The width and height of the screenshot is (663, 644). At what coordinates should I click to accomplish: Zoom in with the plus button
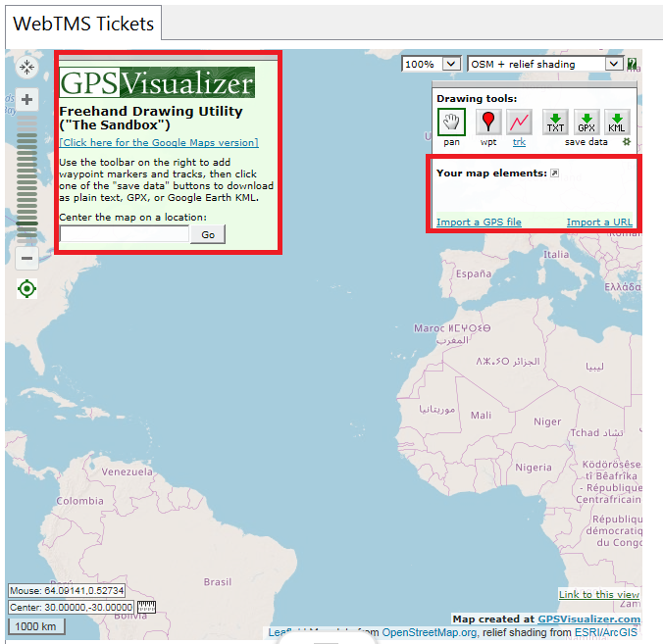[x=26, y=100]
